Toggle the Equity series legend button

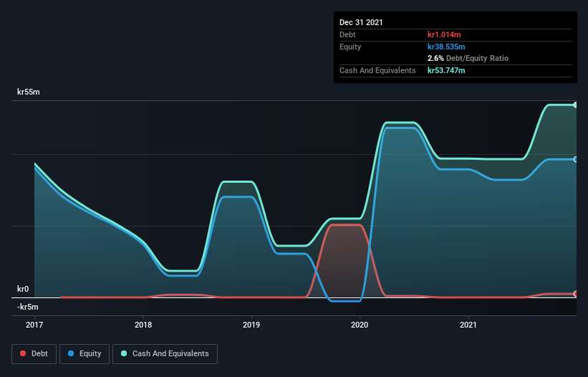85,354
